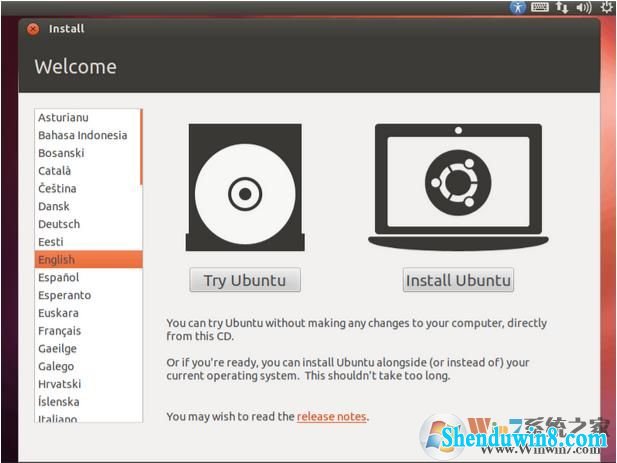
Task: Click the CD disc illustration
Action: pyautogui.click(x=245, y=188)
